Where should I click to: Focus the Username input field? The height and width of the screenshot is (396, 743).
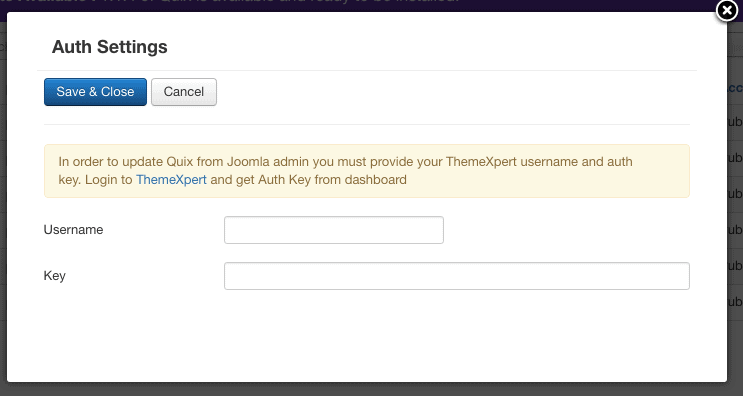click(334, 230)
